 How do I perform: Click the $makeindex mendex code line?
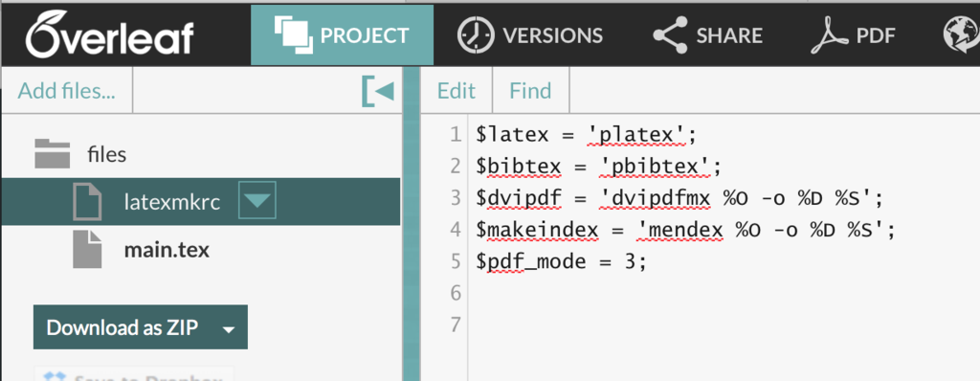(x=685, y=230)
